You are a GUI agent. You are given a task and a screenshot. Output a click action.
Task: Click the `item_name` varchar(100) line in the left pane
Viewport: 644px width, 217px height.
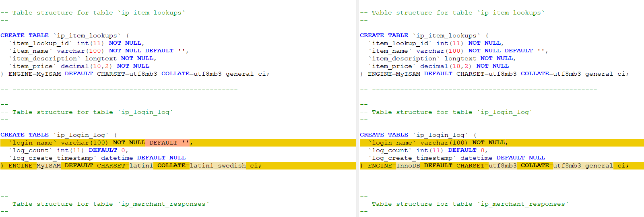(99, 51)
